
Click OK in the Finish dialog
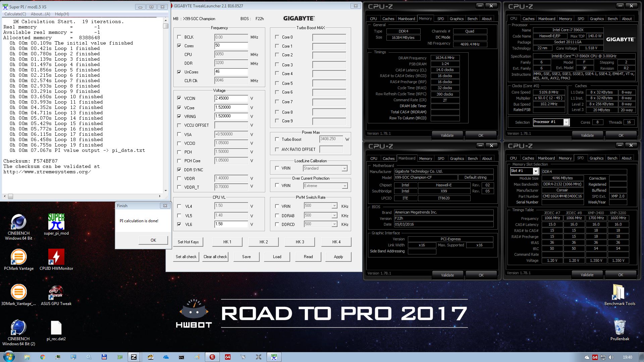[x=153, y=240]
